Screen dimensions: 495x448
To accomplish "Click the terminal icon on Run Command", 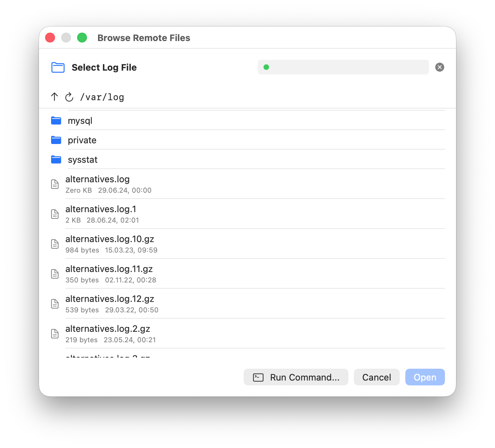I will click(x=258, y=377).
